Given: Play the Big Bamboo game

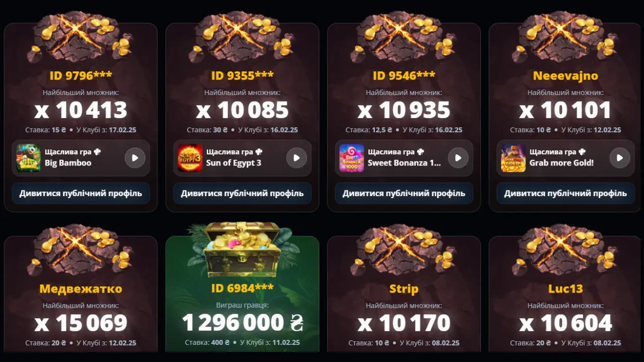Looking at the screenshot, I should pos(135,158).
